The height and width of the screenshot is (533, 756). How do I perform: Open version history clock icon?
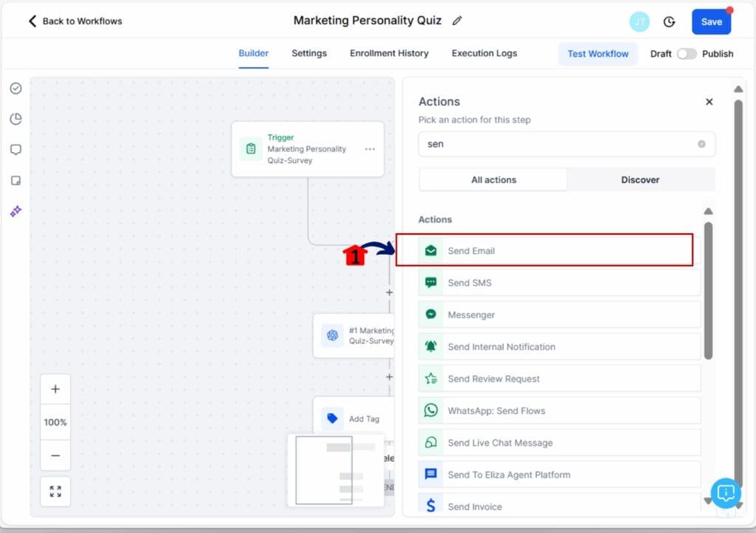click(669, 22)
